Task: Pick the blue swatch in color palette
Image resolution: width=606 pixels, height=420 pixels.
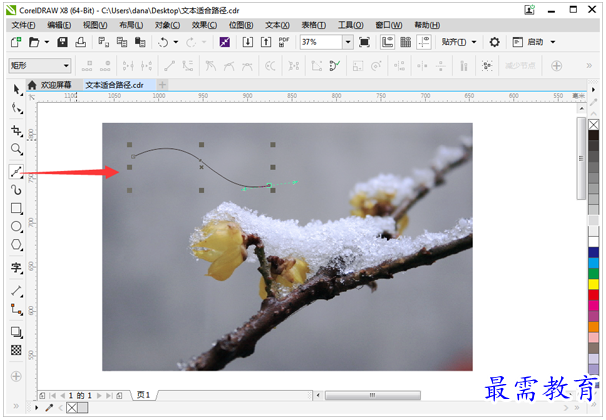Action: [x=594, y=252]
